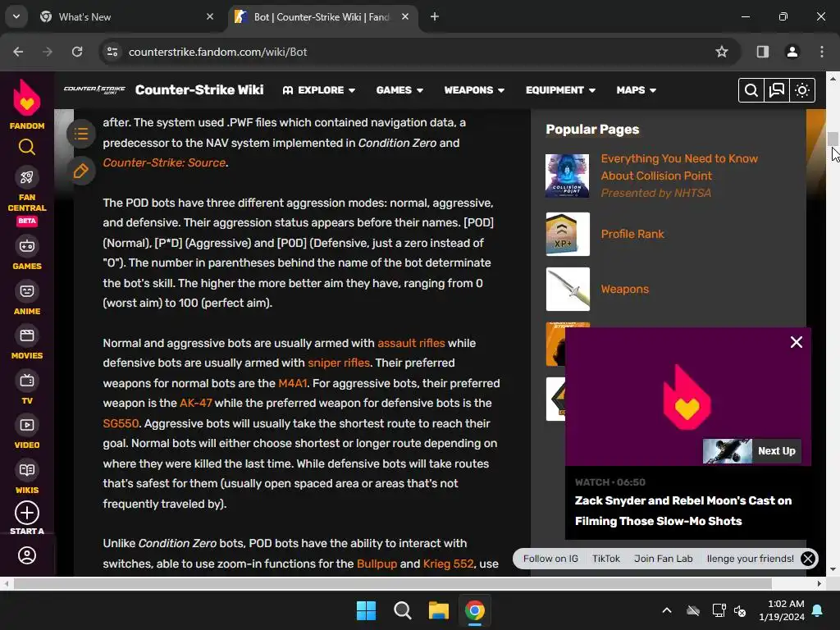Open tab search dropdown arrow
Image resolution: width=840 pixels, height=630 pixels.
pyautogui.click(x=16, y=16)
